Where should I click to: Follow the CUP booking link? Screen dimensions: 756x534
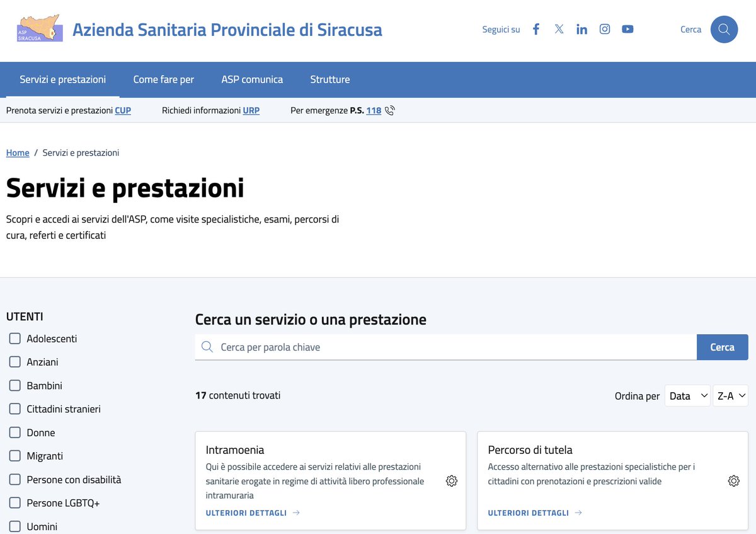point(123,110)
